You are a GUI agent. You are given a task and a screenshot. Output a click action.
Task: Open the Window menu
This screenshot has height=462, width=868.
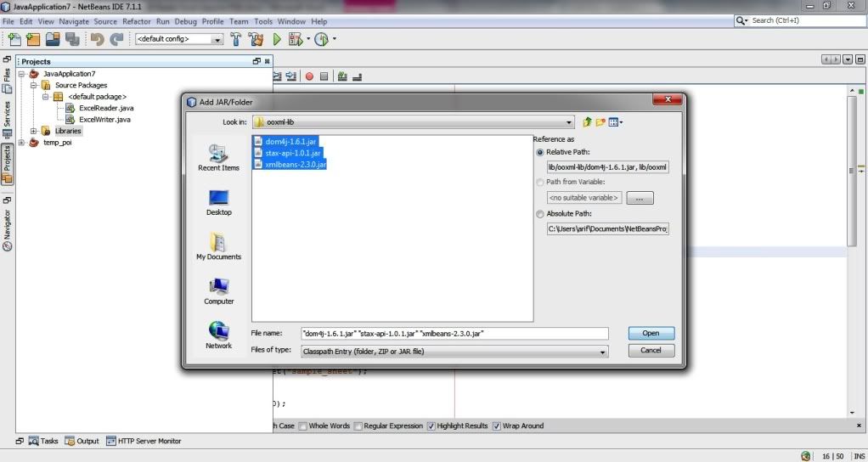pyautogui.click(x=291, y=21)
